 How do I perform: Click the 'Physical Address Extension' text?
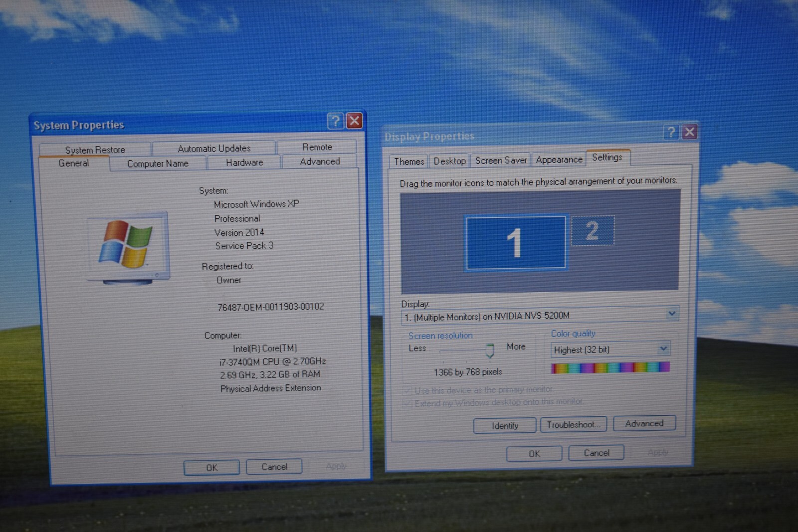tap(271, 388)
